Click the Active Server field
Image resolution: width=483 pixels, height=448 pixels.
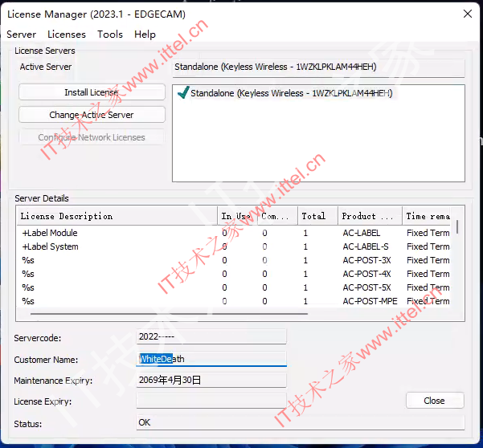[318, 67]
